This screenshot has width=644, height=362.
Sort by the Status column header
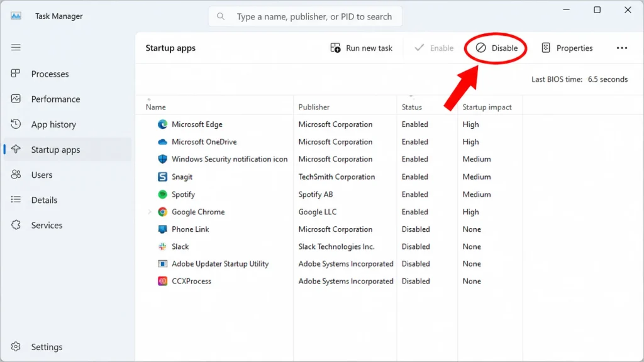click(x=411, y=107)
